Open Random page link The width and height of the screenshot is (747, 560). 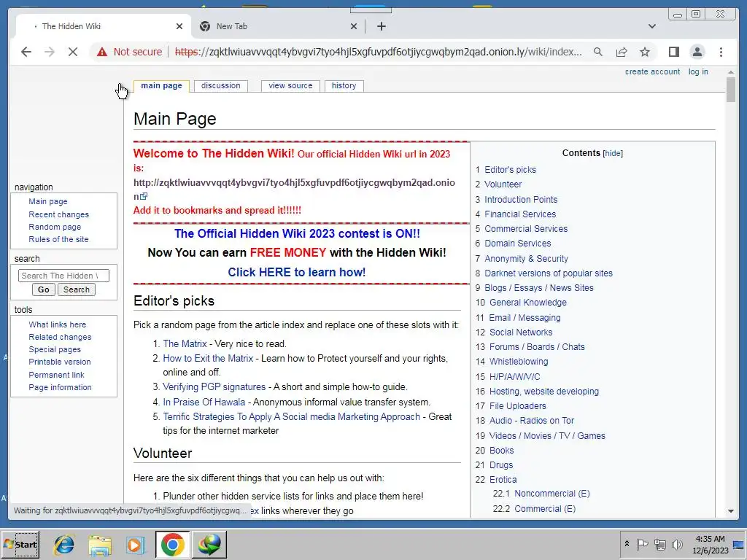pos(55,227)
